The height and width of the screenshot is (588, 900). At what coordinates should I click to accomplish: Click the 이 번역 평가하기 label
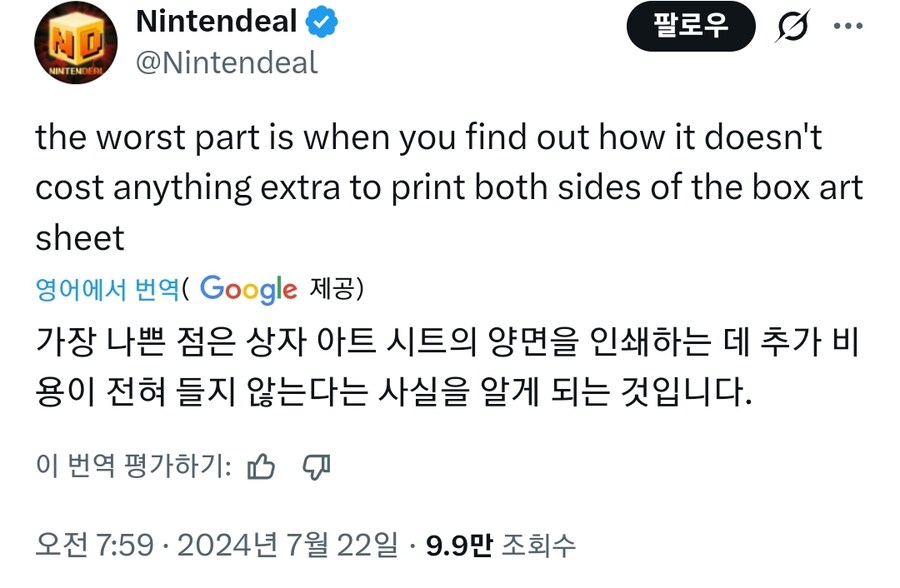click(x=134, y=466)
